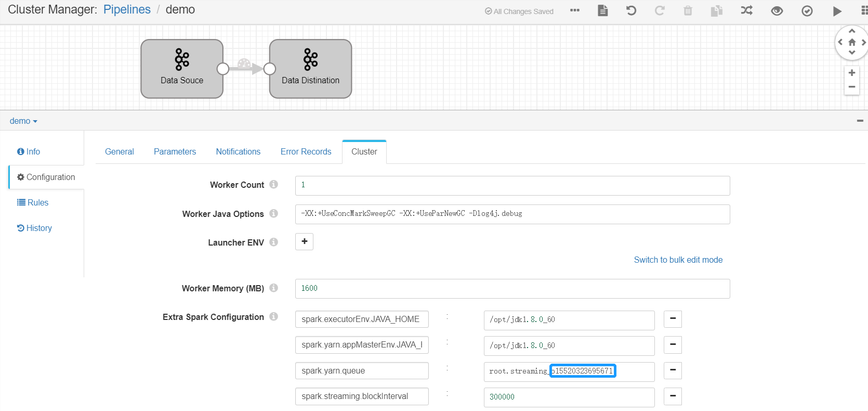This screenshot has height=411, width=868.
Task: Open the Configuration side tab
Action: (x=46, y=177)
